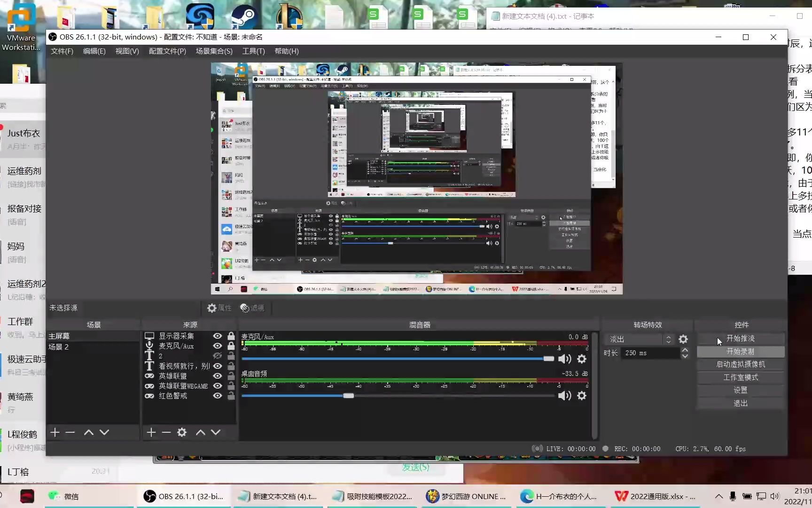Screen dimensions: 812x508
Task: Click the 桌面音频 volume slider handle
Action: pyautogui.click(x=348, y=396)
